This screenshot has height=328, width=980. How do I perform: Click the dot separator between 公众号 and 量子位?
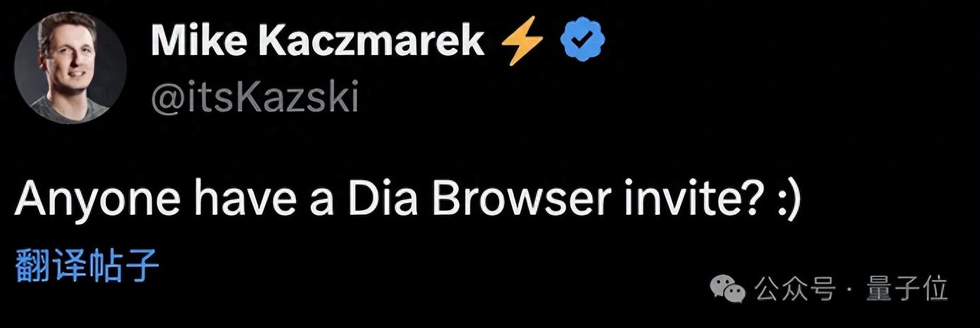(x=851, y=289)
